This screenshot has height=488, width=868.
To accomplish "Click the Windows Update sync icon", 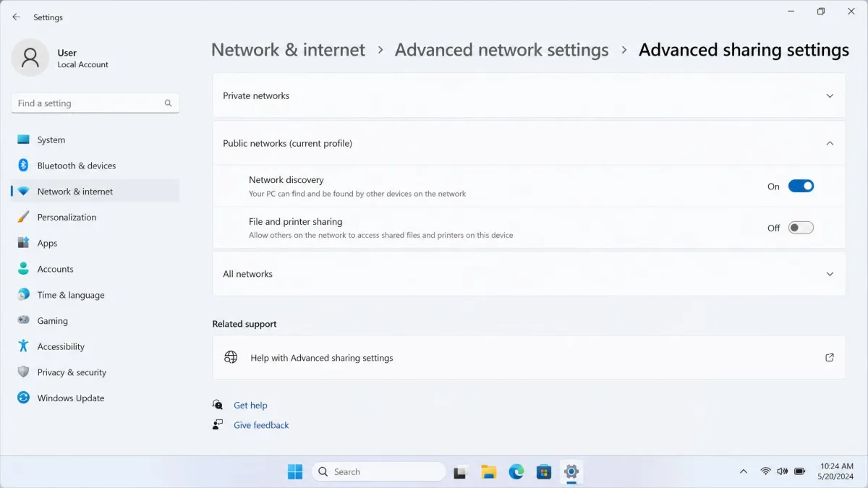I will click(23, 398).
